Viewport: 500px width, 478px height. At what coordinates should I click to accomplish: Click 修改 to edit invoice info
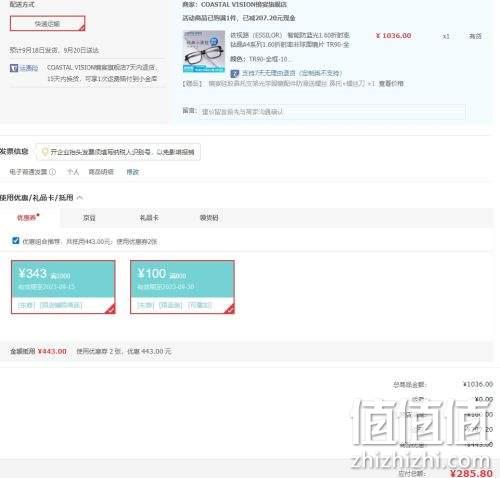(132, 172)
